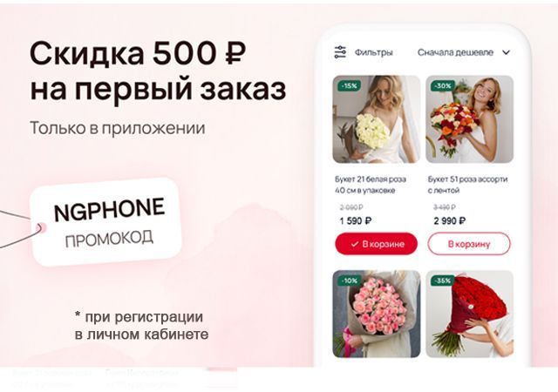Screen dimensions: 558x392
Task: Click the В корзину button
Action: 469,244
